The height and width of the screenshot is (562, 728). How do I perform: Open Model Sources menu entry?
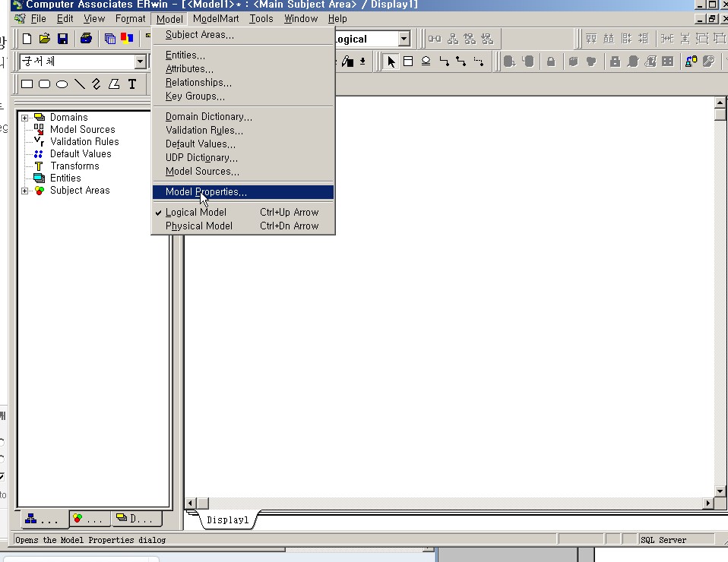pos(243,171)
